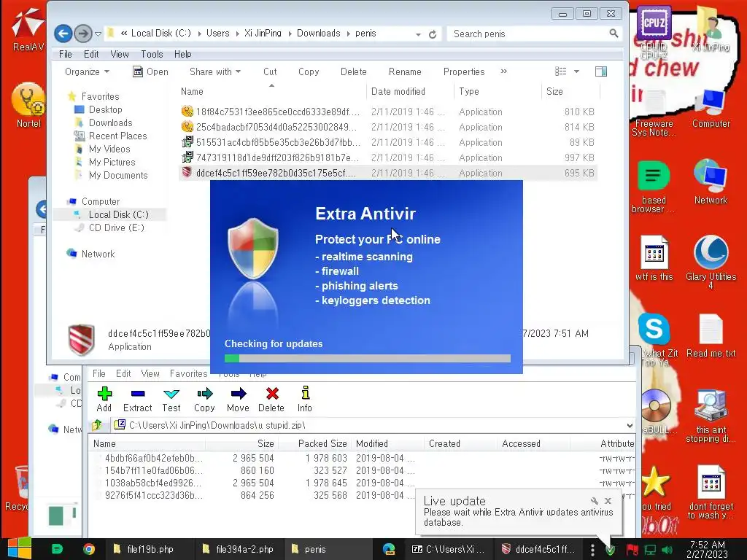Expand the 7-Zip path dropdown
Screen dimensions: 747x560
[x=630, y=425]
